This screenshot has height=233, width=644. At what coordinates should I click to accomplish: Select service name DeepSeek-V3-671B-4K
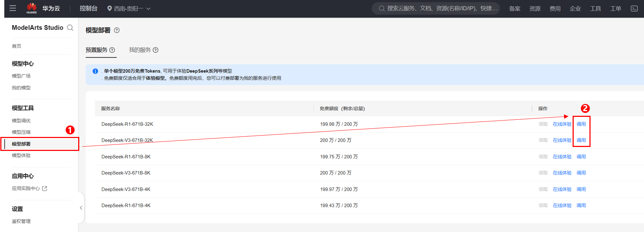pyautogui.click(x=126, y=189)
